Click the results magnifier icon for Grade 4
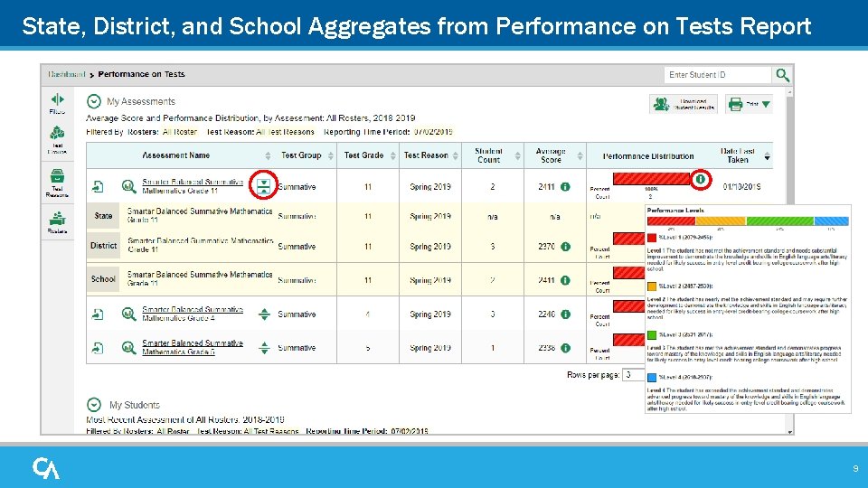The image size is (868, 488). (x=128, y=314)
